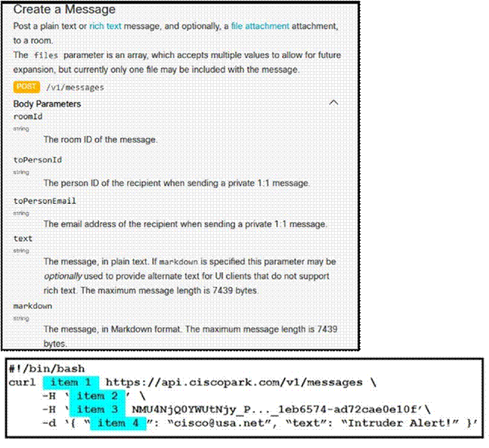The height and width of the screenshot is (448, 489).
Task: Select the text parameter name
Action: tap(23, 239)
